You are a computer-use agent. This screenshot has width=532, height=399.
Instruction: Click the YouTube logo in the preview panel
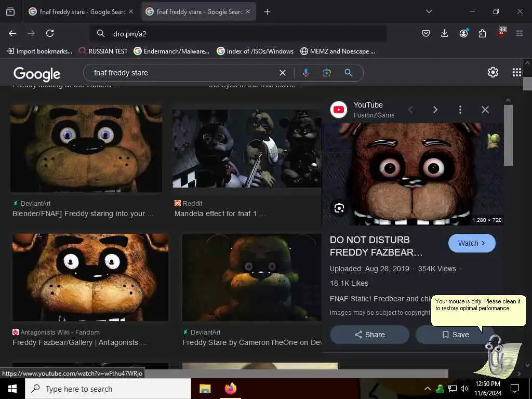coord(339,110)
